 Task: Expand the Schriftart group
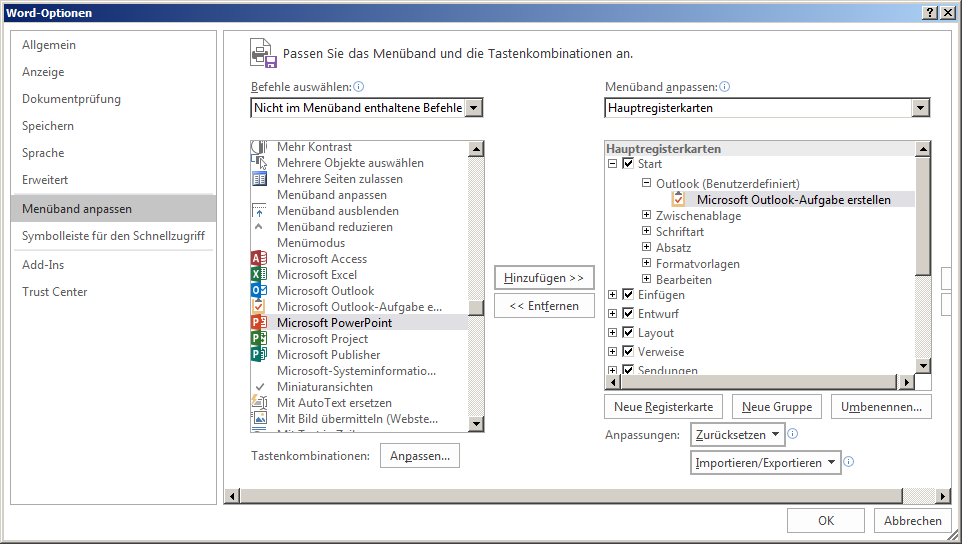[x=646, y=231]
